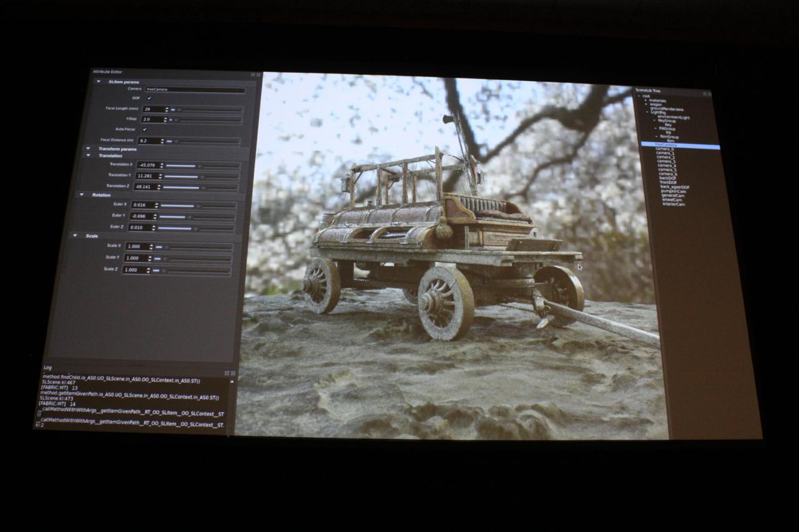Collapse the Rotation section
Viewport: 799px width, 532px height.
pos(82,195)
